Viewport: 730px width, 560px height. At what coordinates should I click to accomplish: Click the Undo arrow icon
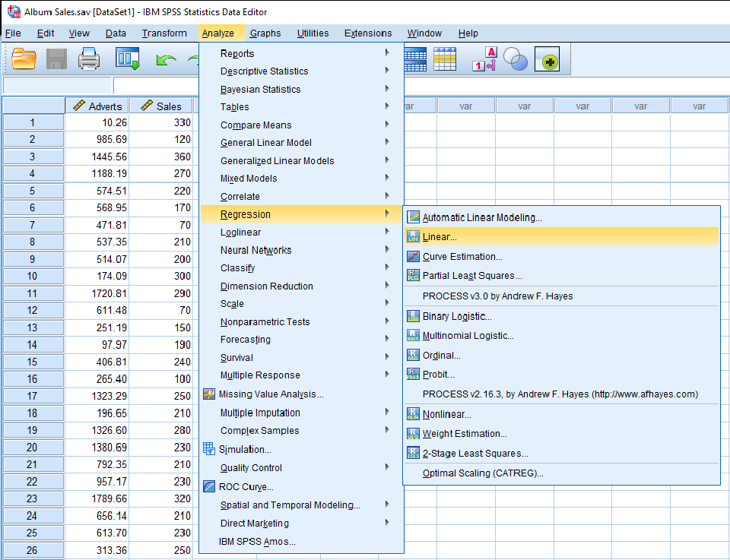[x=167, y=60]
